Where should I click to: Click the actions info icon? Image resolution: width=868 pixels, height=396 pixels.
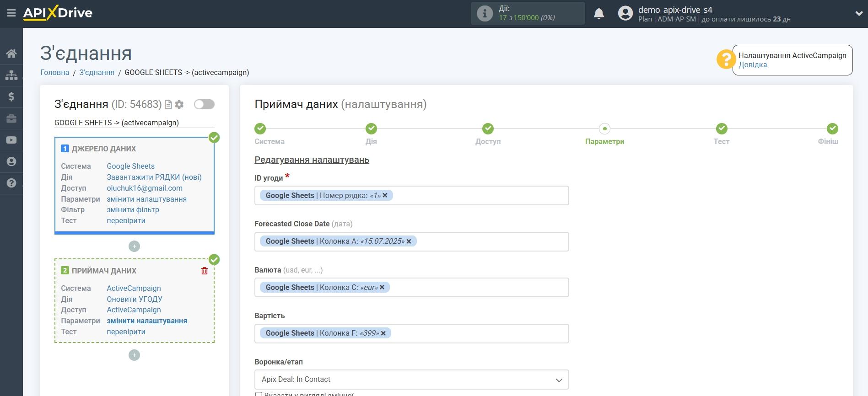pos(485,13)
